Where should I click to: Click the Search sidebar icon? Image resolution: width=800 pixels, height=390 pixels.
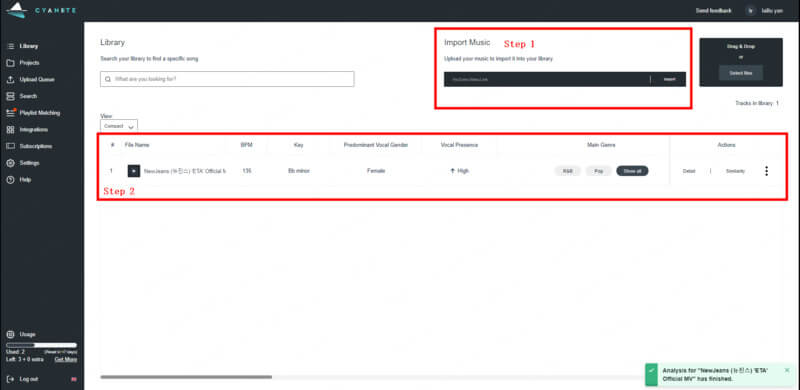10,96
